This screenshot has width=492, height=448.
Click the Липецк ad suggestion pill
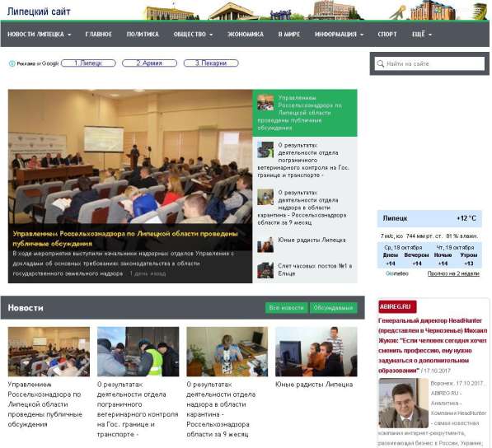pyautogui.click(x=88, y=63)
